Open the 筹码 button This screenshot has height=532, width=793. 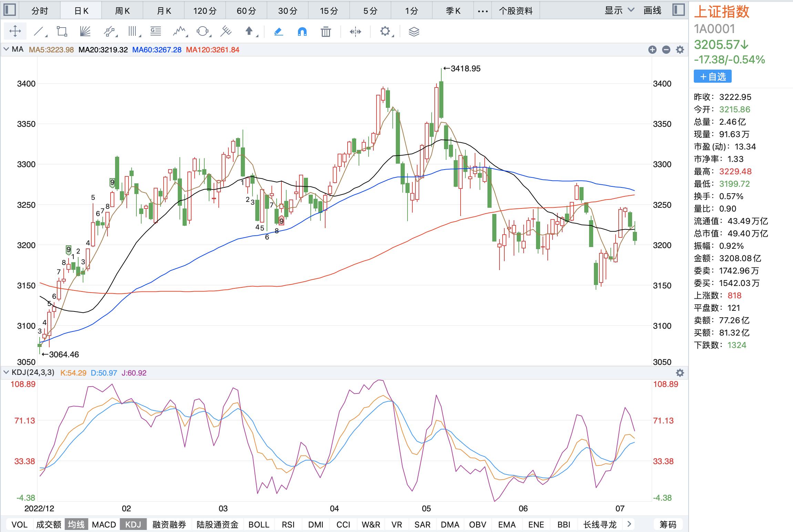(668, 524)
